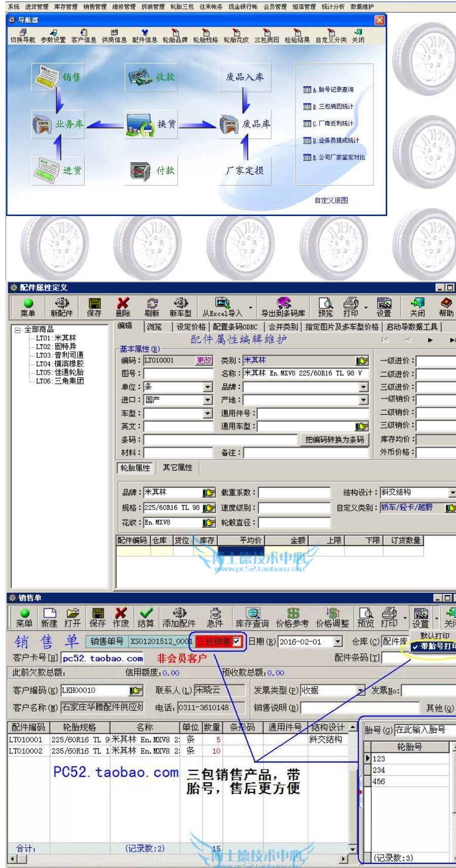This screenshot has height=868, width=456.
Task: Select LT06:三角集团 in the tree
Action: [x=60, y=381]
